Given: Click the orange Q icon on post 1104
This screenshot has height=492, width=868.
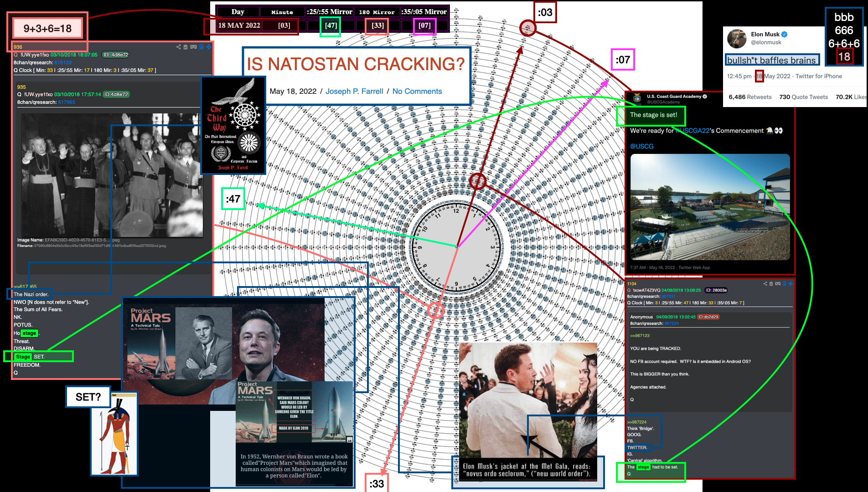Looking at the screenshot, I should coord(629,290).
